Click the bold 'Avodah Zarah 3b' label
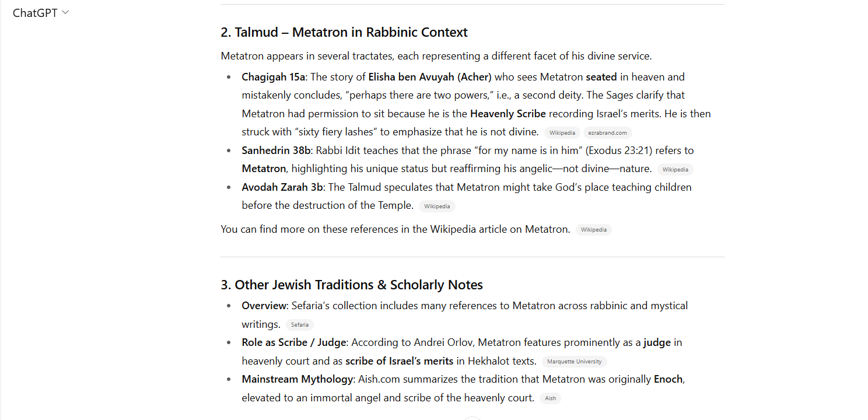The image size is (868, 420). pyautogui.click(x=282, y=187)
